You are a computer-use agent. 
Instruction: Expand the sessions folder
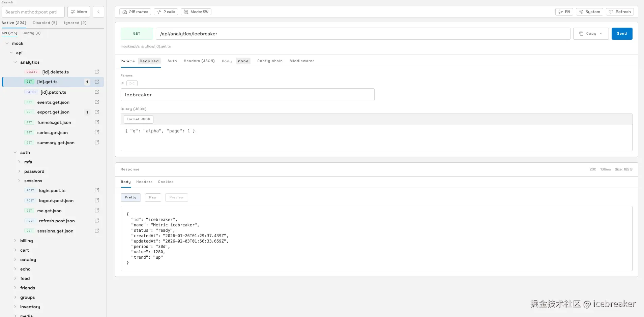(x=19, y=181)
